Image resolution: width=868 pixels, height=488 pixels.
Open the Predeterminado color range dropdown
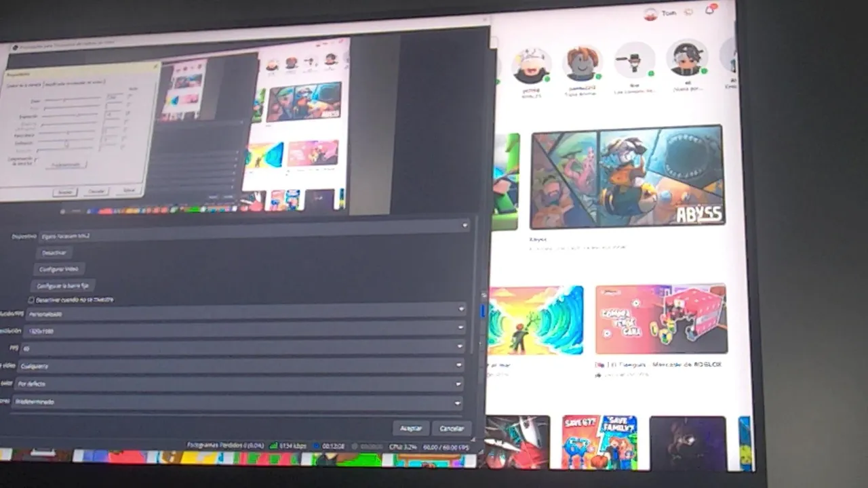(x=238, y=401)
